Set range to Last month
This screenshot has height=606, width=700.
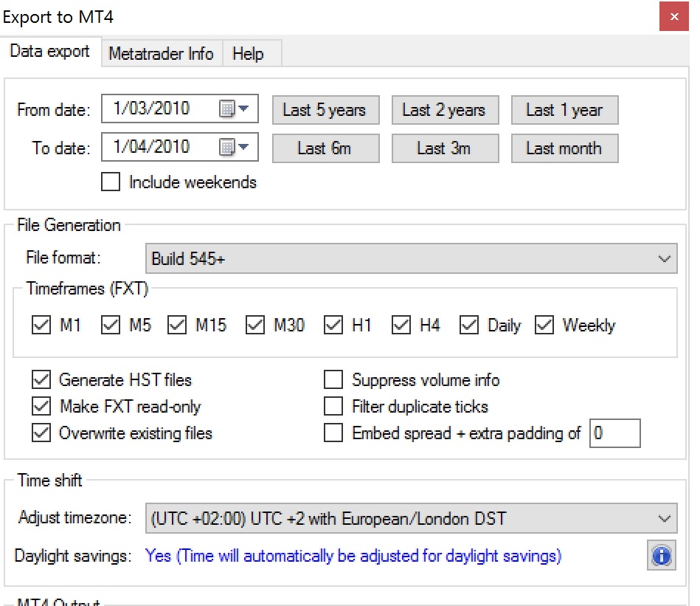tap(565, 148)
